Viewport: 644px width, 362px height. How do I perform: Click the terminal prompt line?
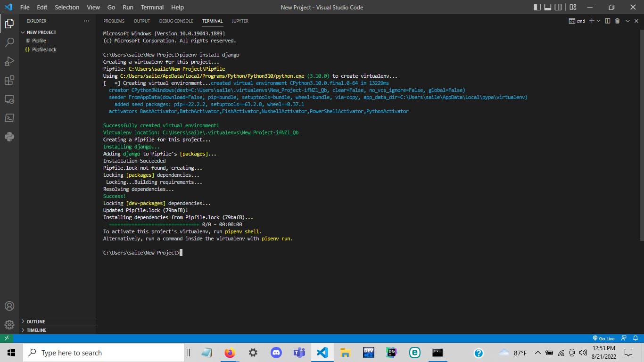(143, 253)
